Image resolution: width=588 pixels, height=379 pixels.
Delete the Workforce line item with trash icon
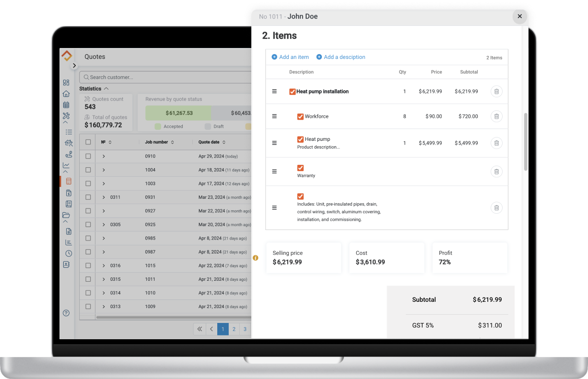click(x=496, y=116)
